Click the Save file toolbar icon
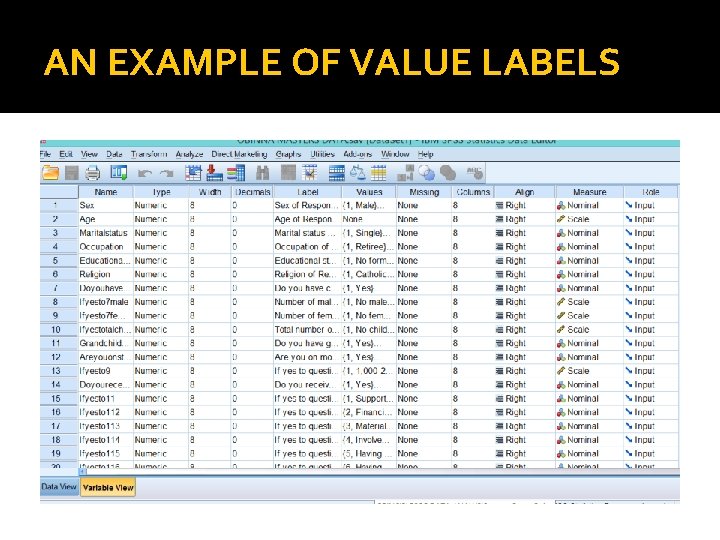Viewport: 720px width, 540px height. [x=72, y=173]
